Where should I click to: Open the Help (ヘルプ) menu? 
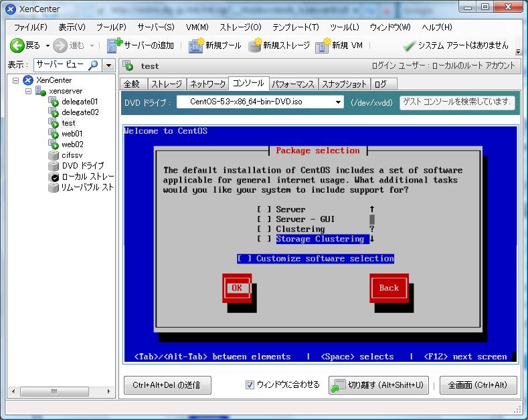coord(437,27)
